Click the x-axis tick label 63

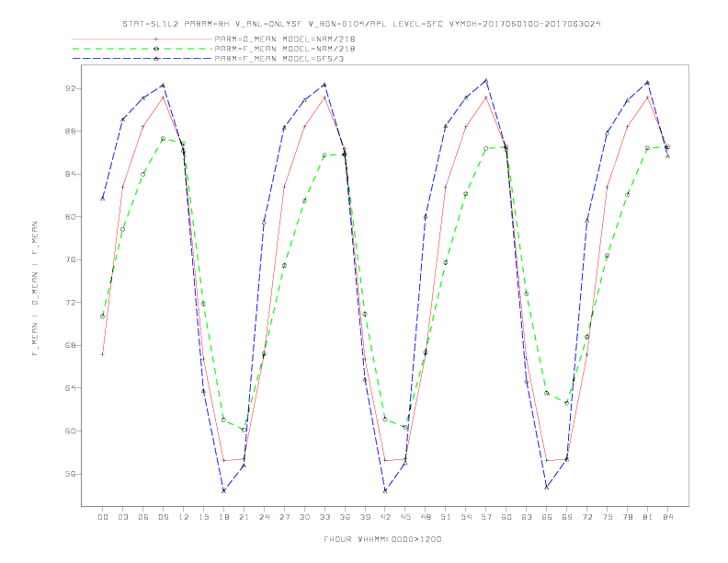[x=527, y=517]
